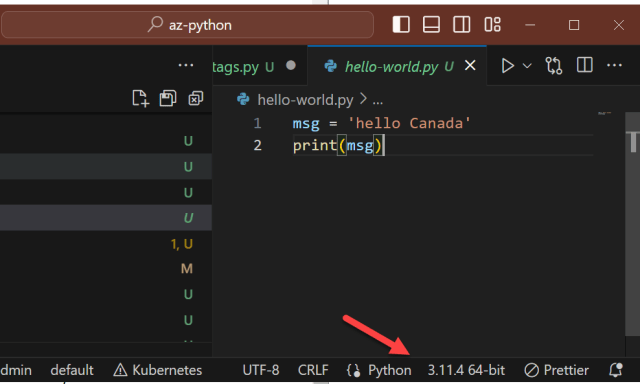Open the az-python command center search box
This screenshot has width=640, height=384.
click(x=187, y=25)
